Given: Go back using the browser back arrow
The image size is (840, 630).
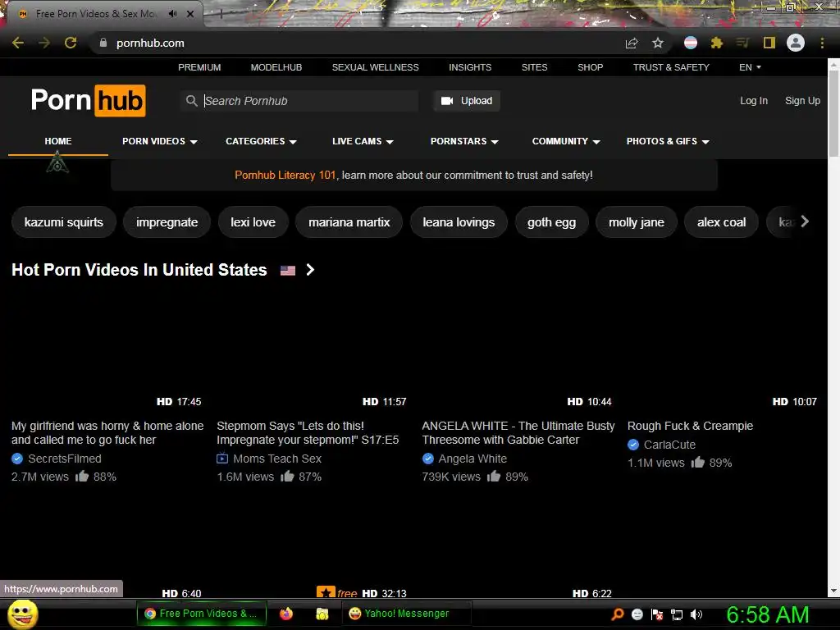Looking at the screenshot, I should pos(18,43).
